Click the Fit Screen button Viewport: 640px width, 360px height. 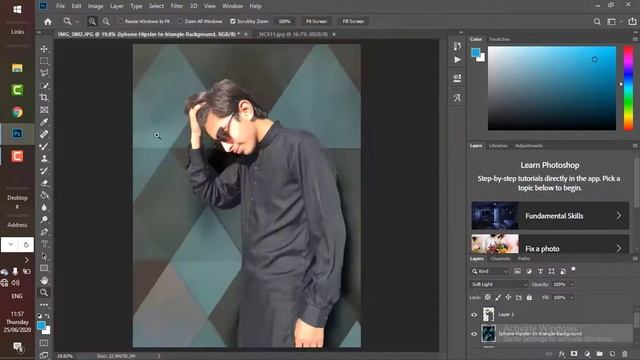(316, 21)
